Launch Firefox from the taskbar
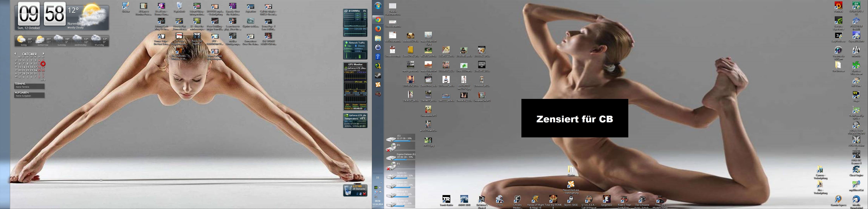The width and height of the screenshot is (868, 209). (x=378, y=29)
